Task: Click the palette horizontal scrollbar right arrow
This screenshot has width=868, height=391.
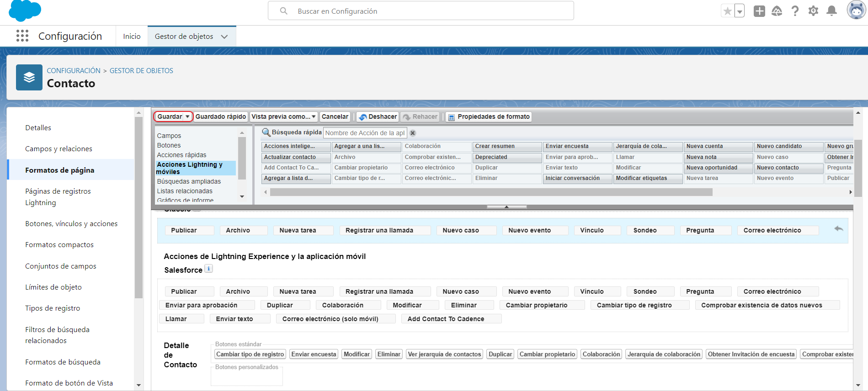Action: pos(850,192)
